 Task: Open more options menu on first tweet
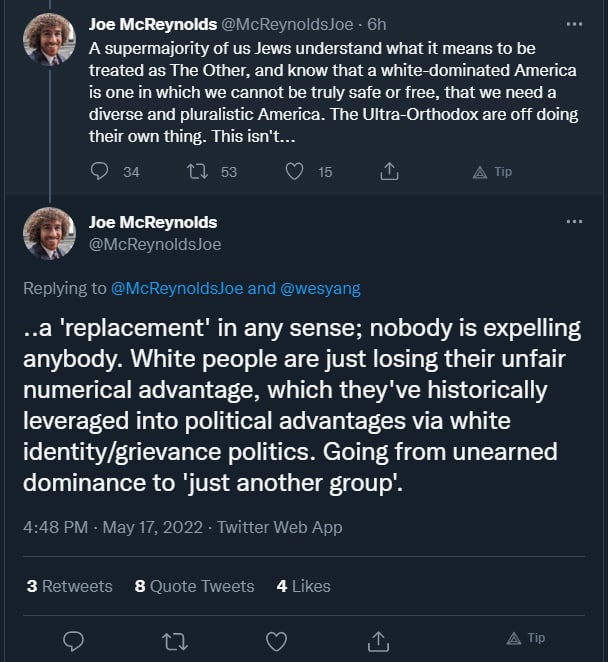pos(574,23)
